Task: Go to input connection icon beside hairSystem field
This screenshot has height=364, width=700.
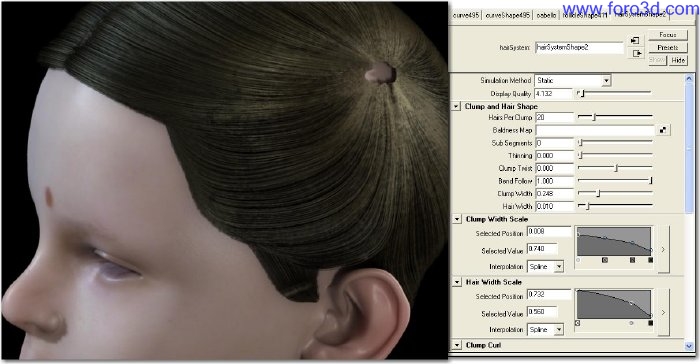Action: [x=635, y=41]
